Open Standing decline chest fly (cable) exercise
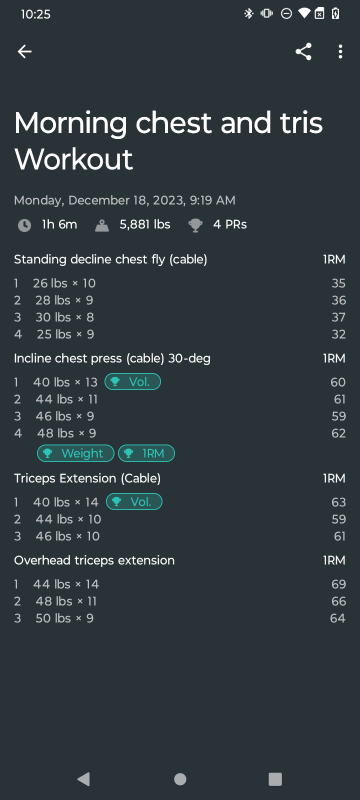 click(111, 260)
